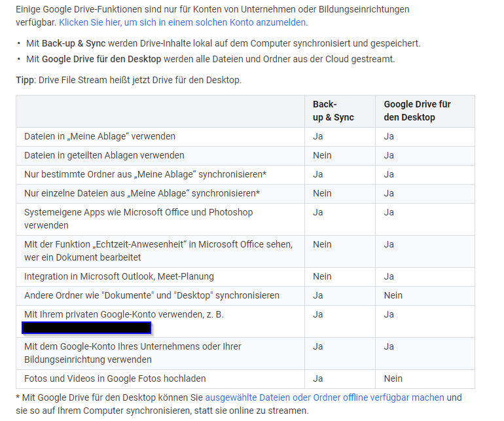Open the link about making files or folders available offline

pyautogui.click(x=325, y=397)
